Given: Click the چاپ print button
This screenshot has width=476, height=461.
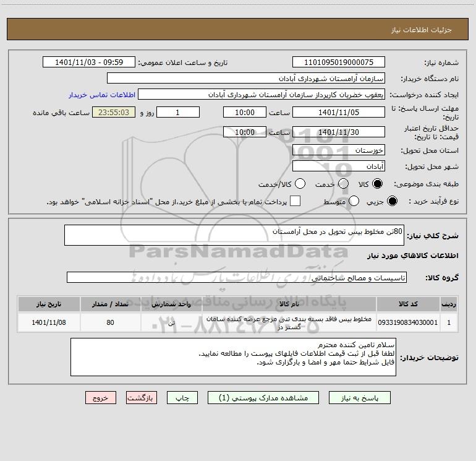Looking at the screenshot, I should point(182,398).
